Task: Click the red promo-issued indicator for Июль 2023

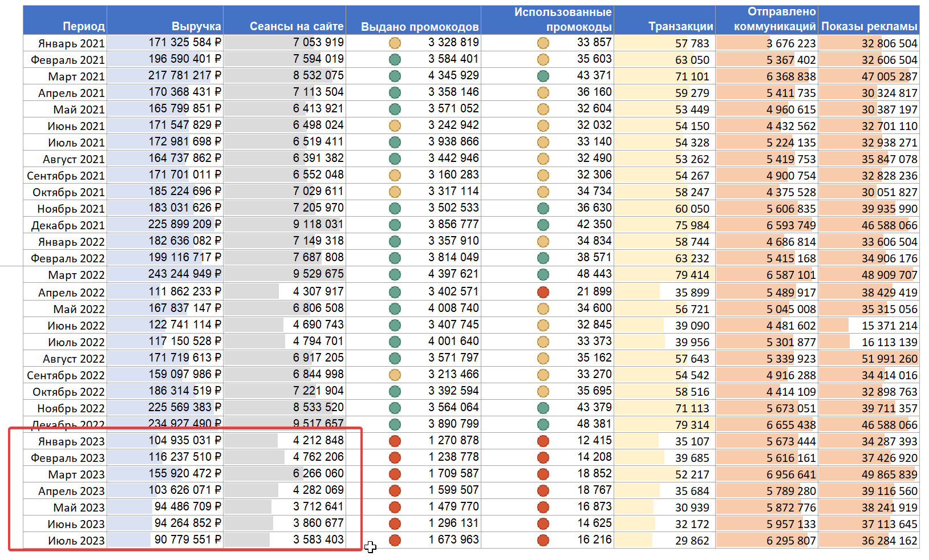Action: (395, 541)
